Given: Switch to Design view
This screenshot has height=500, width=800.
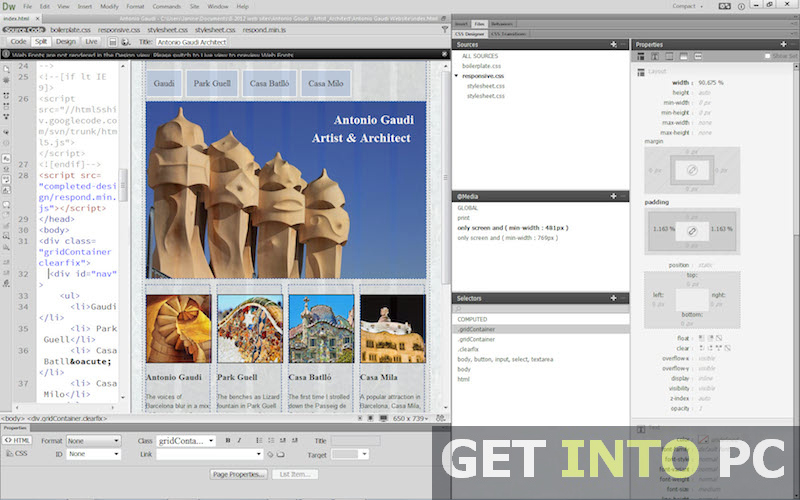Looking at the screenshot, I should [x=65, y=42].
